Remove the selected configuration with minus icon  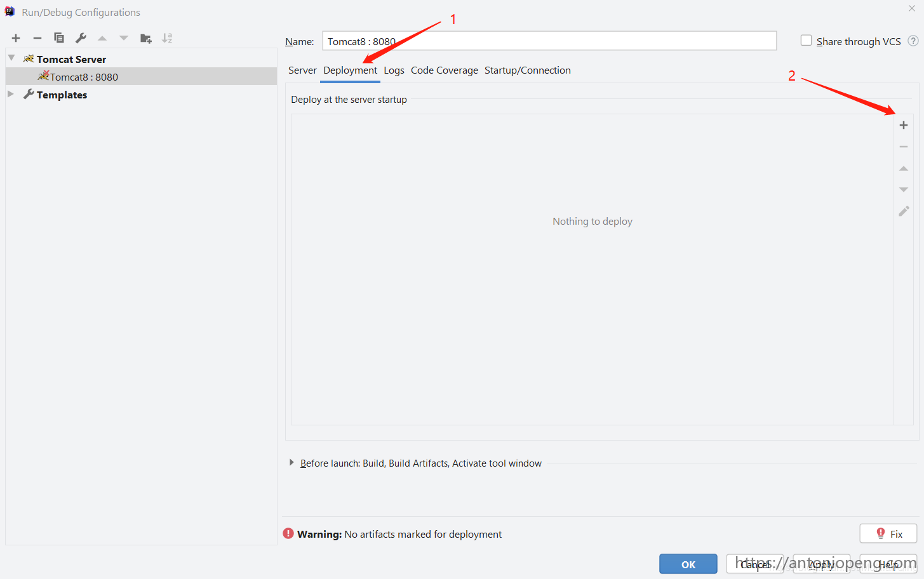[x=37, y=38]
